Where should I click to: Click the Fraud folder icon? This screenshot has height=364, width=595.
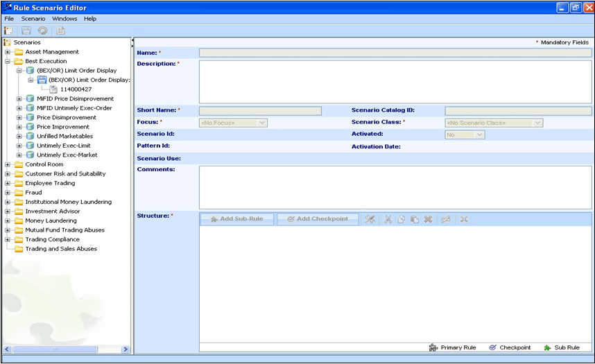coord(19,193)
